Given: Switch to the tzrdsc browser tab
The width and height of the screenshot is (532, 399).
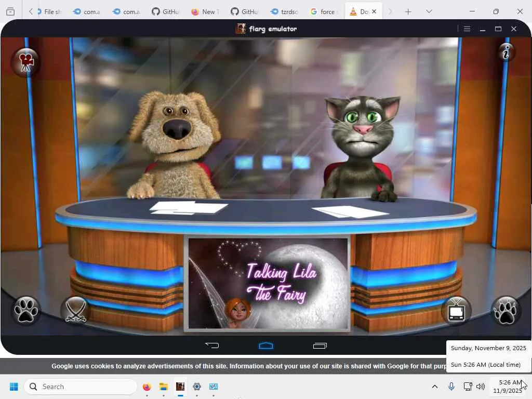Looking at the screenshot, I should 284,11.
